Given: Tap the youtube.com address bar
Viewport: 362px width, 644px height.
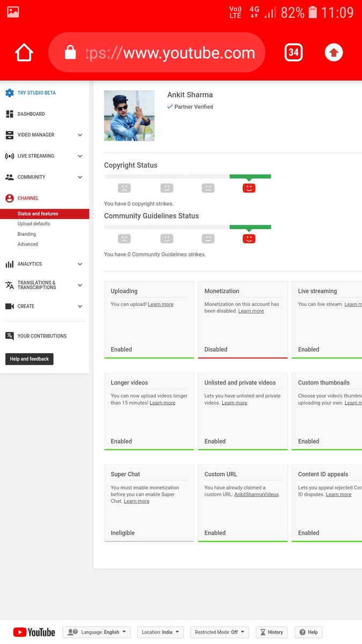Looking at the screenshot, I should point(157,53).
